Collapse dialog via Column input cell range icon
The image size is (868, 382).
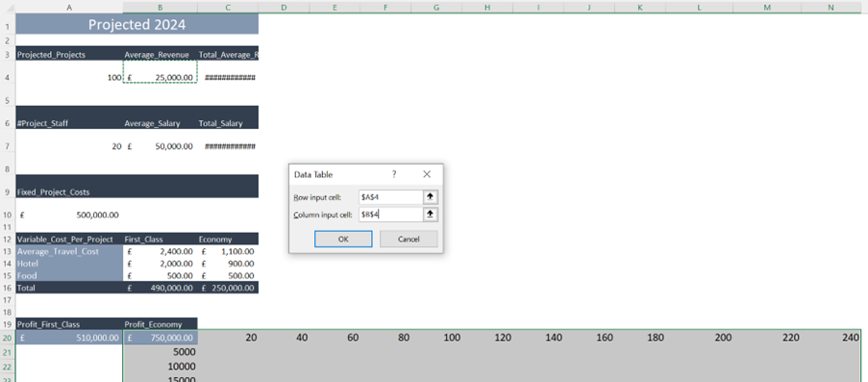430,215
